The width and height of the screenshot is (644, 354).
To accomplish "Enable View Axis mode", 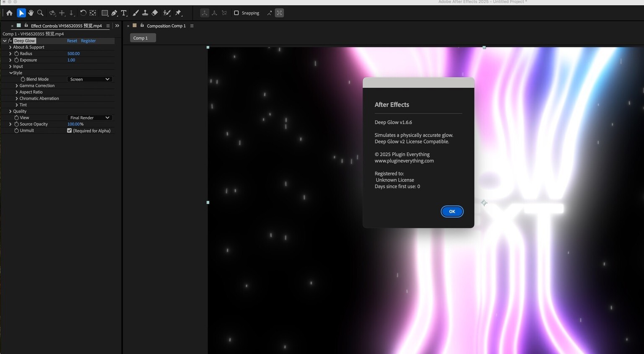I will coord(224,13).
